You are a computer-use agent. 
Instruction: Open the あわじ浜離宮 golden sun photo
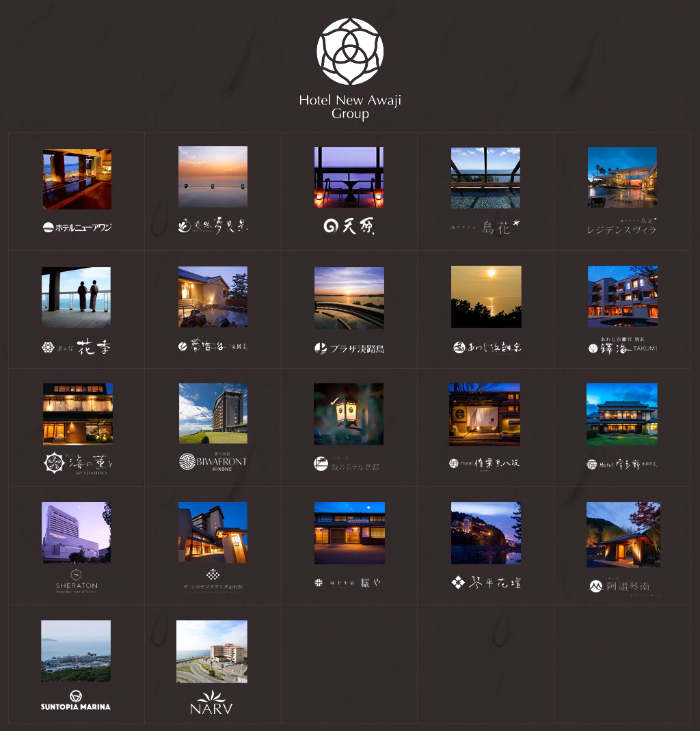click(487, 297)
